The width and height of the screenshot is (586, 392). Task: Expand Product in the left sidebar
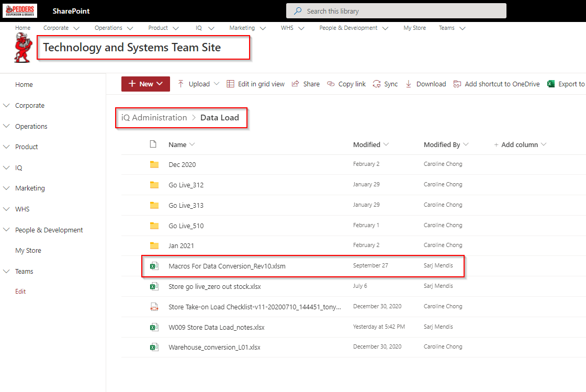(x=6, y=147)
